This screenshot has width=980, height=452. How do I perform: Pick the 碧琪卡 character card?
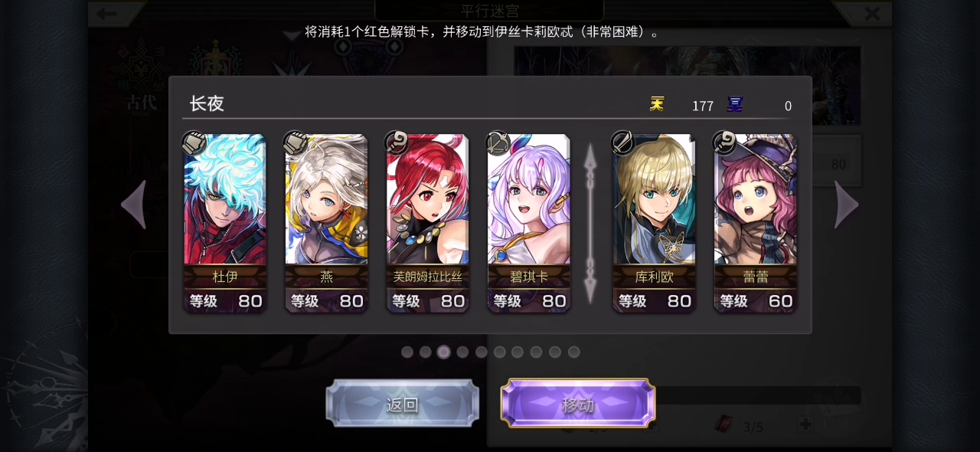(x=528, y=223)
